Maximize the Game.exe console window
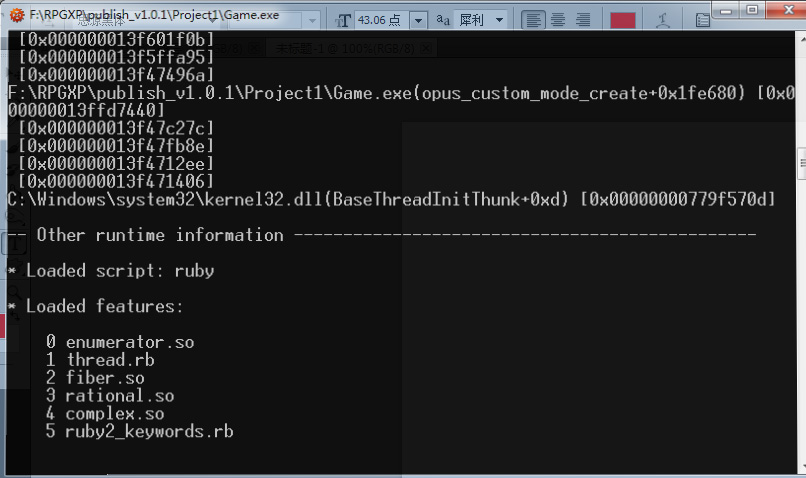This screenshot has height=478, width=806. [x=752, y=10]
